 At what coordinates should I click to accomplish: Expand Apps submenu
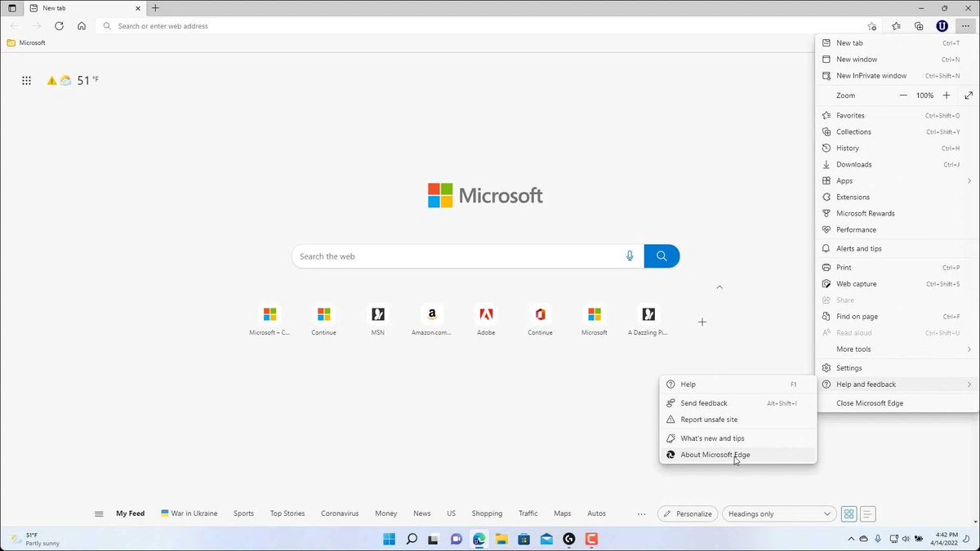(897, 181)
